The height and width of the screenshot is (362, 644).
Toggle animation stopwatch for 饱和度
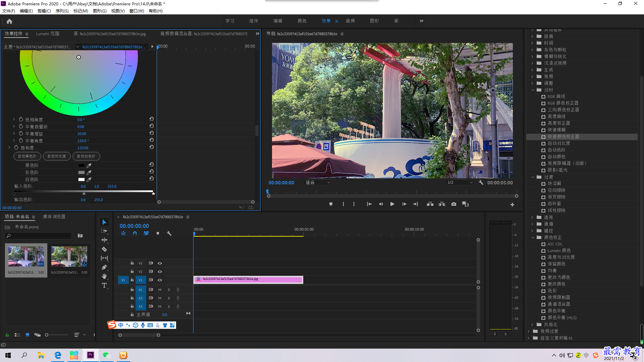[16, 147]
